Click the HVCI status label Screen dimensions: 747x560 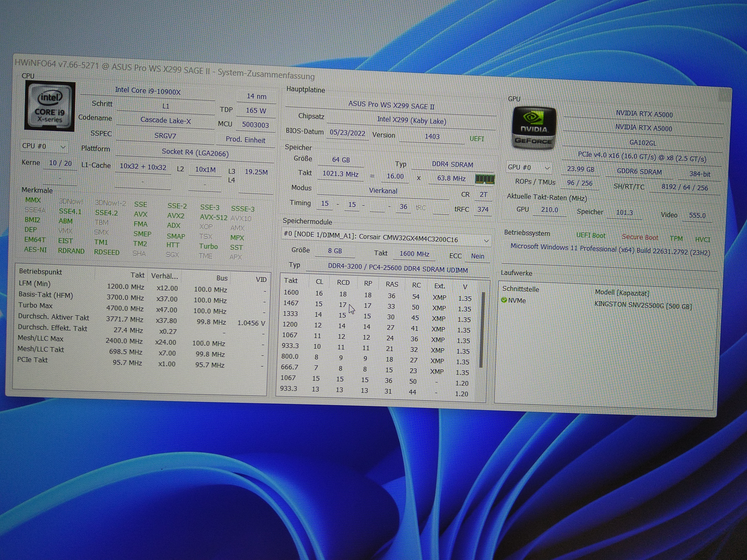(x=702, y=240)
